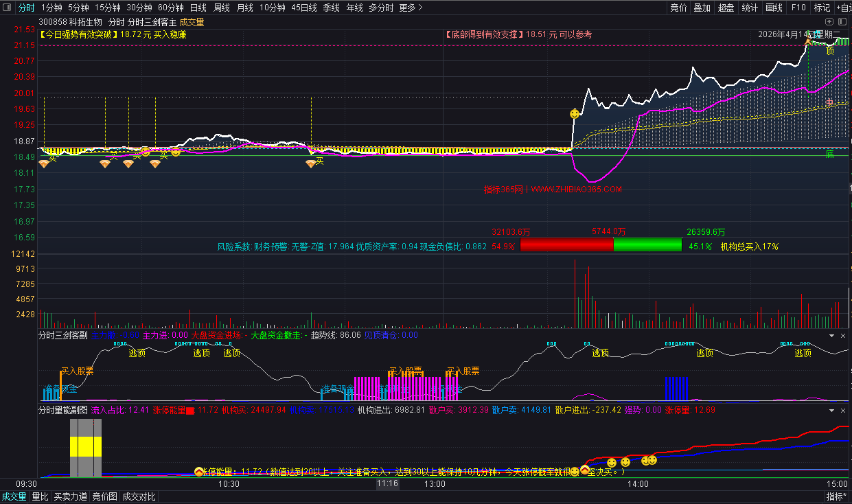Click the yellow block in 分时量能副图

click(86, 445)
